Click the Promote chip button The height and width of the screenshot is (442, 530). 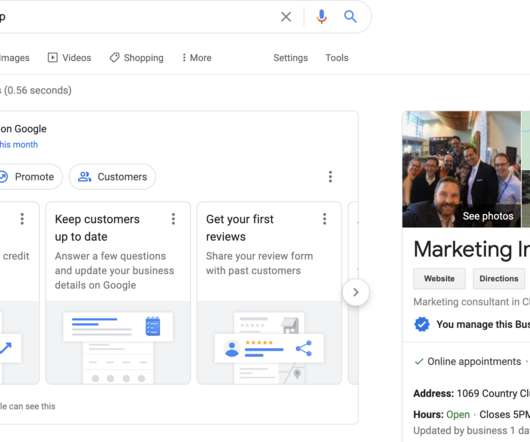point(30,177)
